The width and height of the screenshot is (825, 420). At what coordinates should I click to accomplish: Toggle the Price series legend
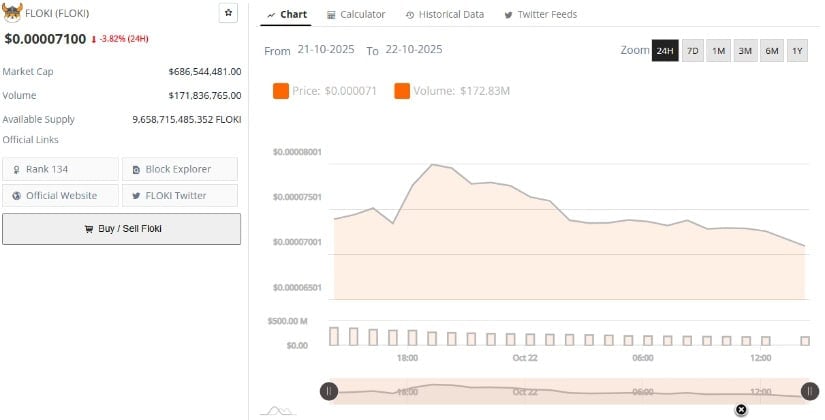click(x=318, y=92)
